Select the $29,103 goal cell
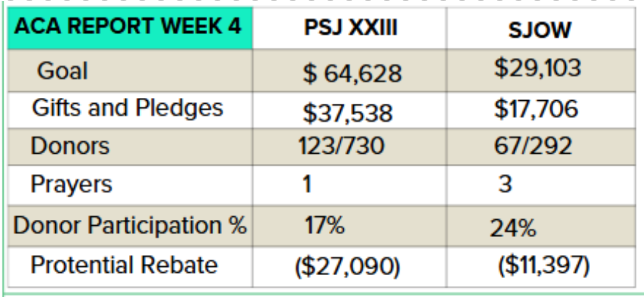 [x=541, y=70]
